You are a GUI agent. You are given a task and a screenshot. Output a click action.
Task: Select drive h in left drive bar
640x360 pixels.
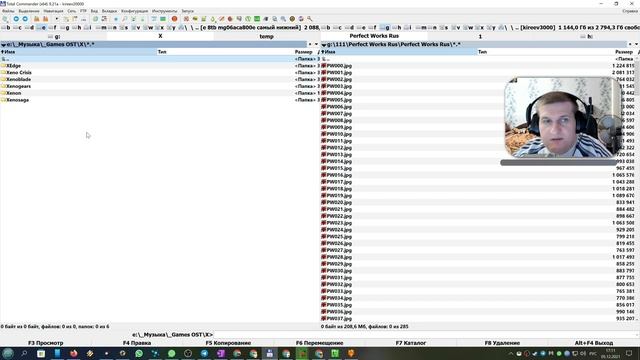[x=77, y=27]
